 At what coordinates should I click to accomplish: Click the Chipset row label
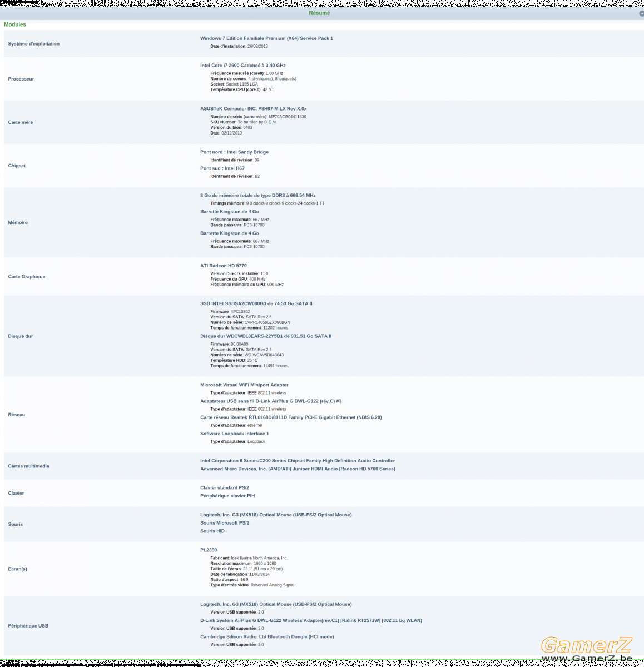click(x=17, y=166)
